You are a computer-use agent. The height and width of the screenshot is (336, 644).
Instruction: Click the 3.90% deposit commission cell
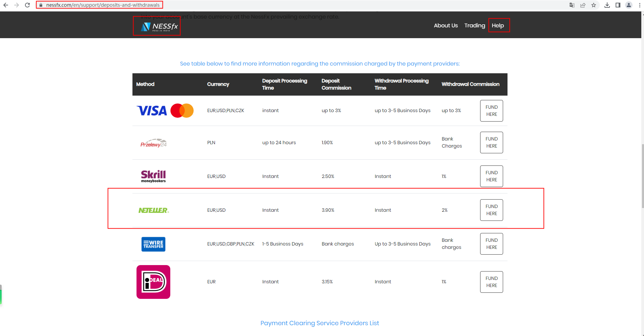point(328,210)
